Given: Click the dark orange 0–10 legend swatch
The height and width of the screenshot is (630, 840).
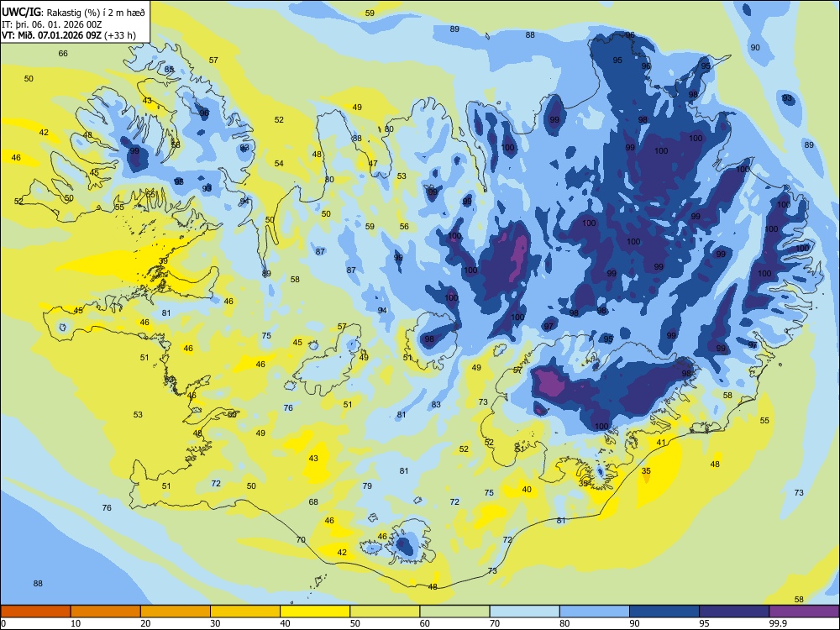Looking at the screenshot, I should tap(35, 612).
